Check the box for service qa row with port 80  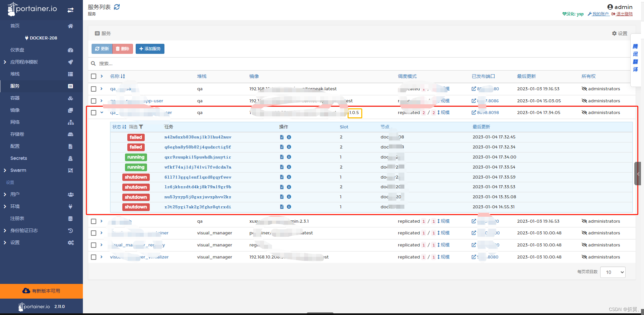pos(94,89)
